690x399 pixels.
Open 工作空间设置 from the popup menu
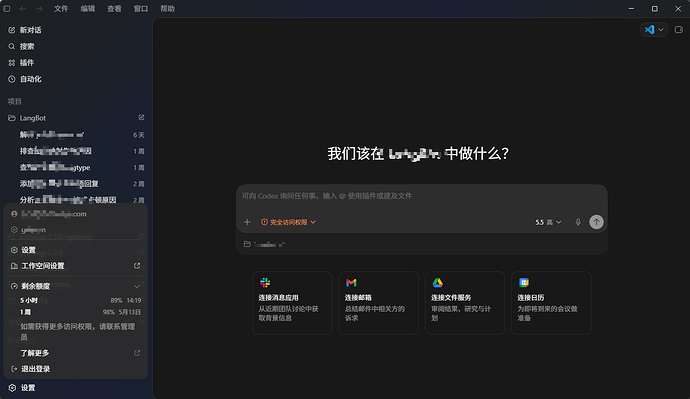tap(76, 266)
